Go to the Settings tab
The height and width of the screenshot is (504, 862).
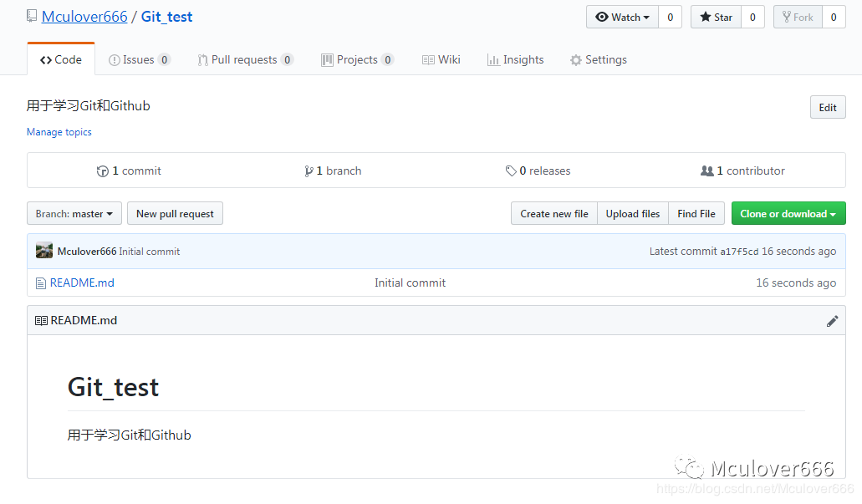[598, 60]
